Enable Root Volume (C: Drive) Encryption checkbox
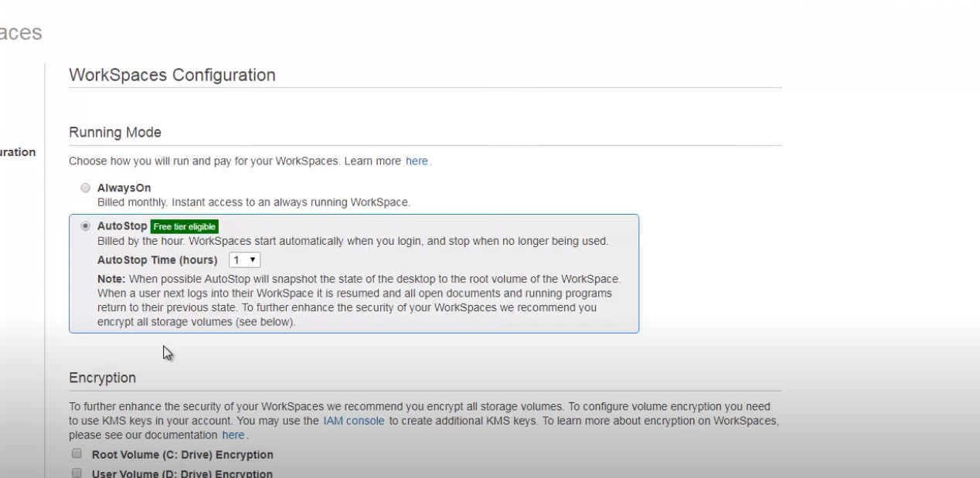 [77, 454]
